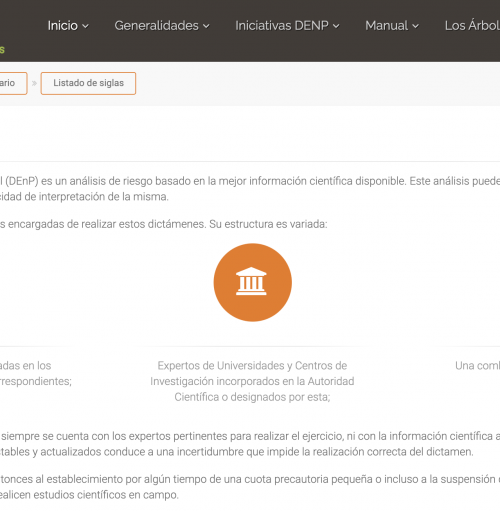
Task: Expand the Generalidades dropdown arrow
Action: pos(207,26)
